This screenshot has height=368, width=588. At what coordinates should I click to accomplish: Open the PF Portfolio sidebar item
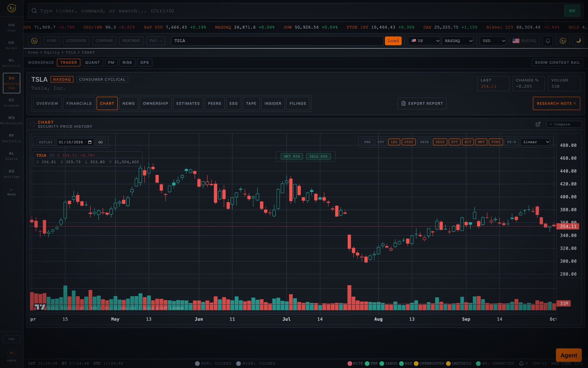[12, 138]
